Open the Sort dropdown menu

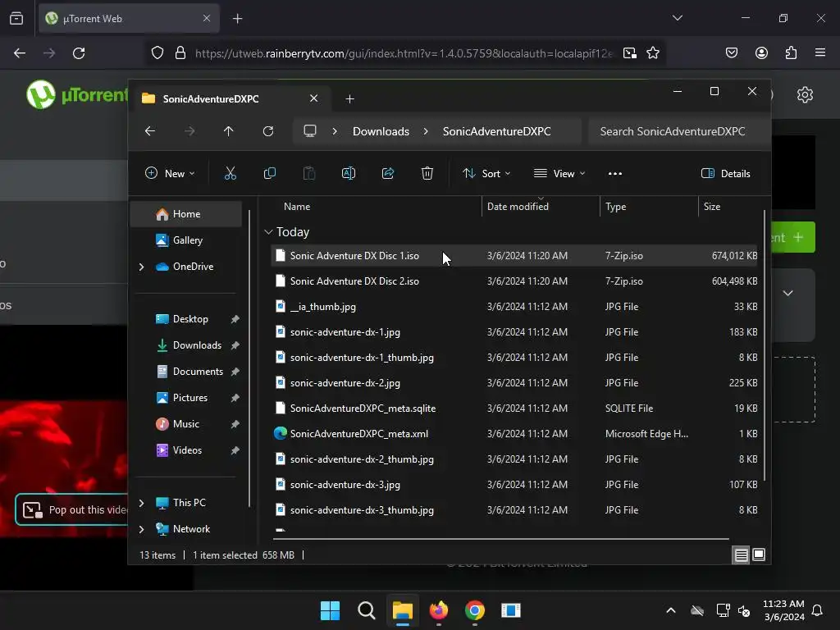pyautogui.click(x=486, y=173)
